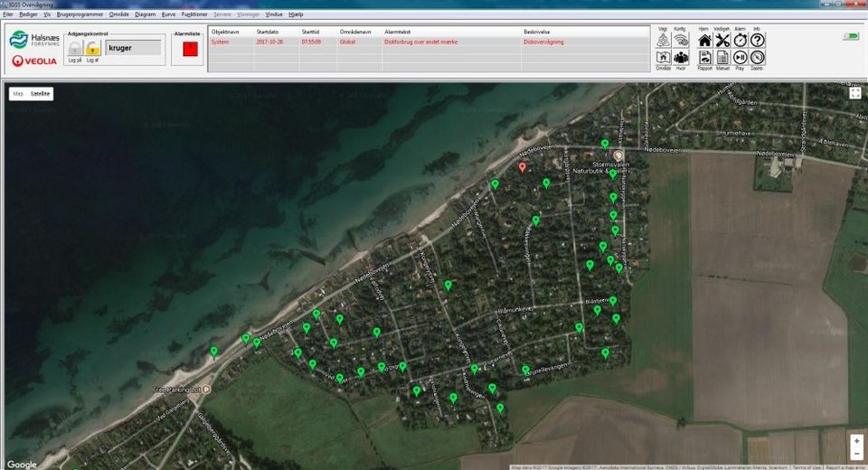Open the Funktioner menu
The width and height of the screenshot is (868, 470).
point(193,14)
